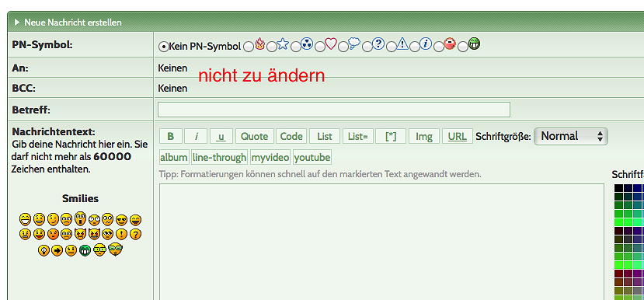Insert the neutral straight-mouth smiley
This screenshot has height=300, width=644.
click(x=71, y=250)
